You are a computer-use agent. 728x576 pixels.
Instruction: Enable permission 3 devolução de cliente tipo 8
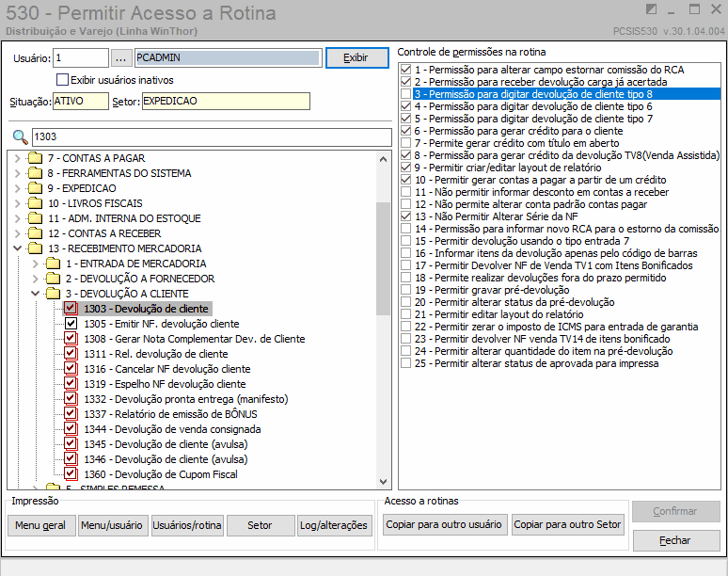point(405,94)
